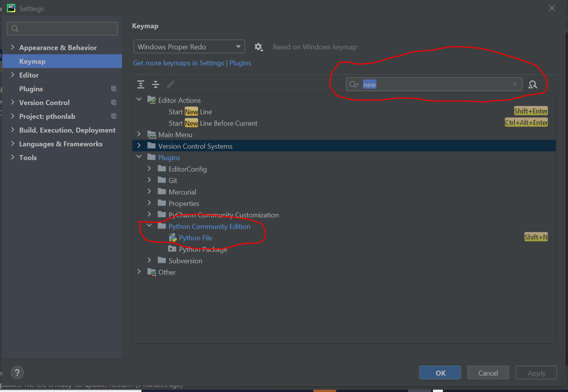Collapse the Editor Actions group
This screenshot has width=568, height=392.
(x=139, y=100)
